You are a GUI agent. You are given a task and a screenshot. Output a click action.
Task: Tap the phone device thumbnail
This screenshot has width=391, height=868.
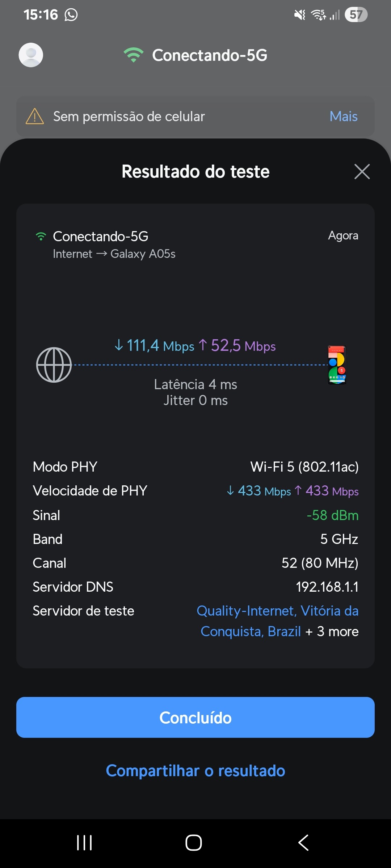(337, 365)
